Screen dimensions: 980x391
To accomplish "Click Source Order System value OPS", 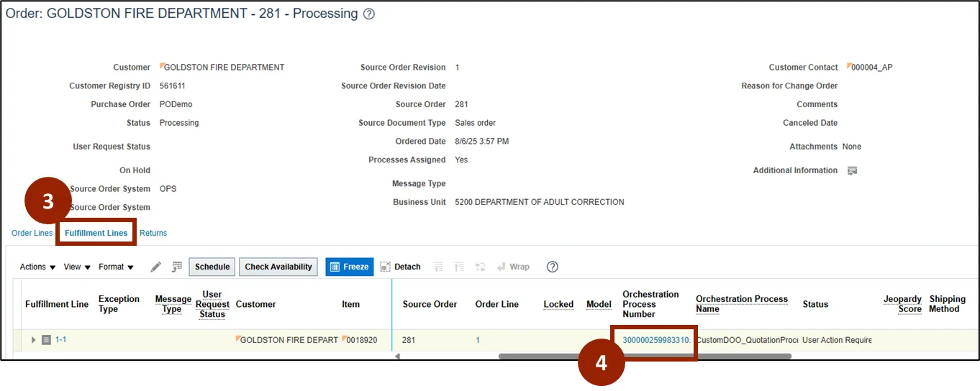I will coord(168,189).
